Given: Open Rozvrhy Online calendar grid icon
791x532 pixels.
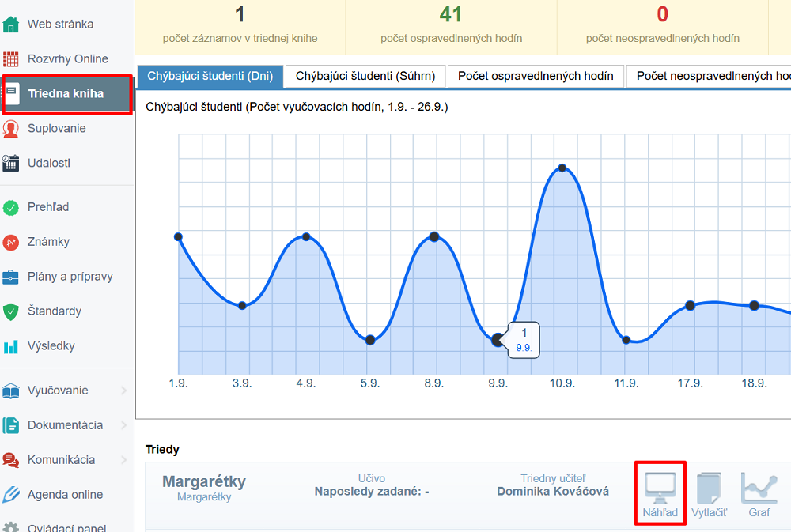Looking at the screenshot, I should [x=11, y=58].
